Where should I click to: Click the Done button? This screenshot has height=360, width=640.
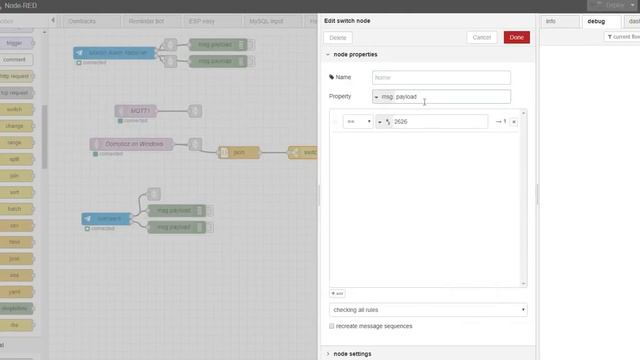tap(516, 37)
